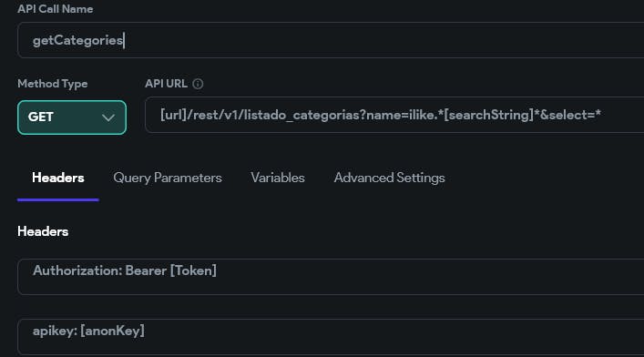Place cursor on [anonKey] in apikey header
The width and height of the screenshot is (644, 357).
[113, 331]
